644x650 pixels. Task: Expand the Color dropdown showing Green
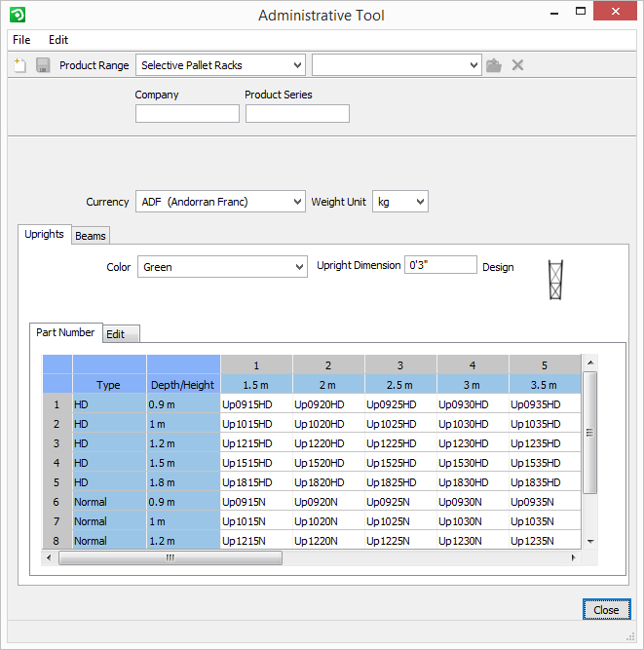point(222,267)
